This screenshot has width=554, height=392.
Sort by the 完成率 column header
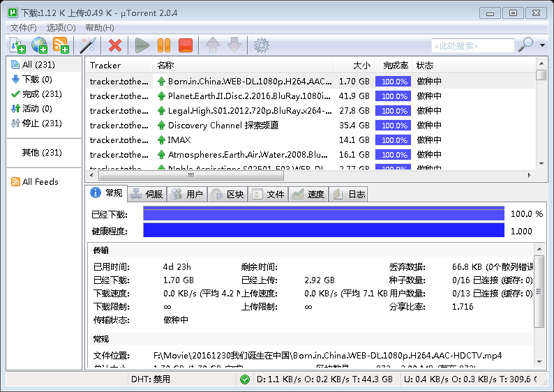(394, 66)
